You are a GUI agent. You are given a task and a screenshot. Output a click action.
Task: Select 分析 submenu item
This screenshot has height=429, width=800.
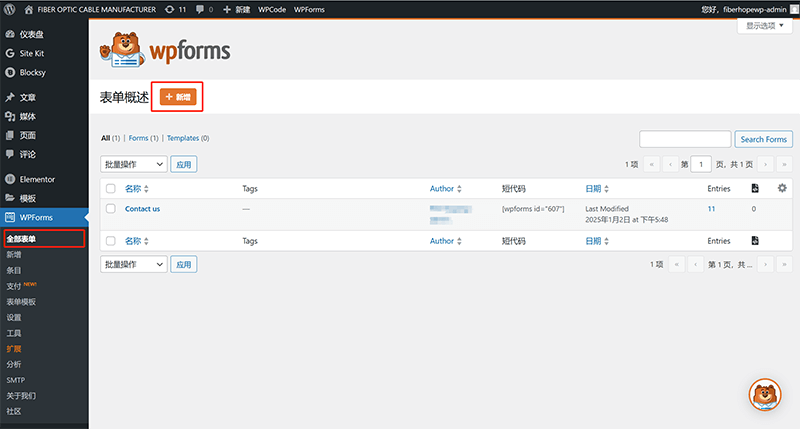(14, 364)
